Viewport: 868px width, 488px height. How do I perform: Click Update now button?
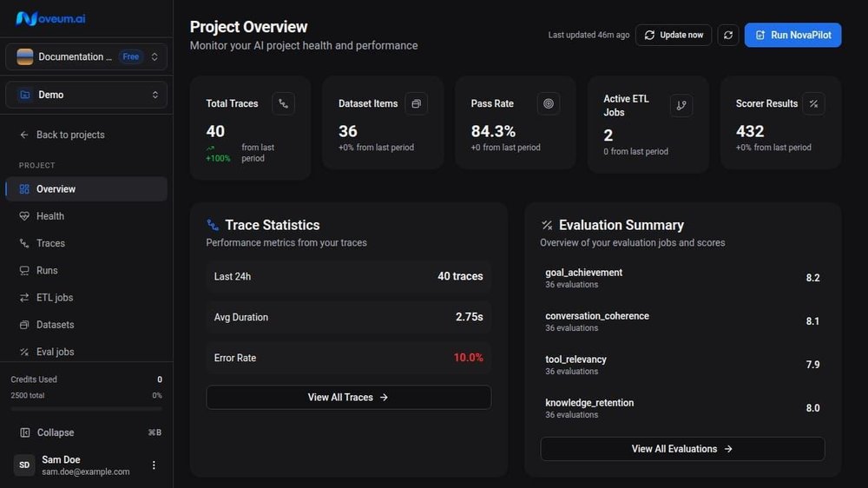674,35
